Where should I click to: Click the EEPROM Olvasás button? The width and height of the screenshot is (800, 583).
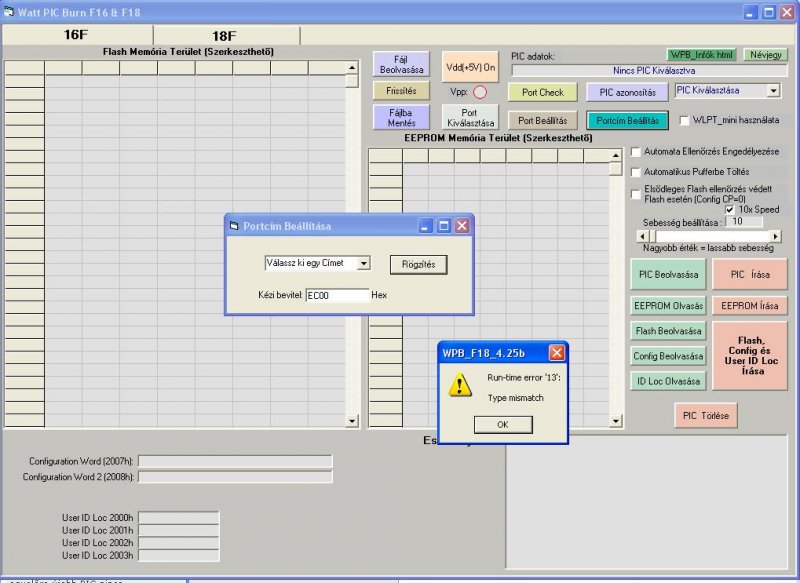668,306
